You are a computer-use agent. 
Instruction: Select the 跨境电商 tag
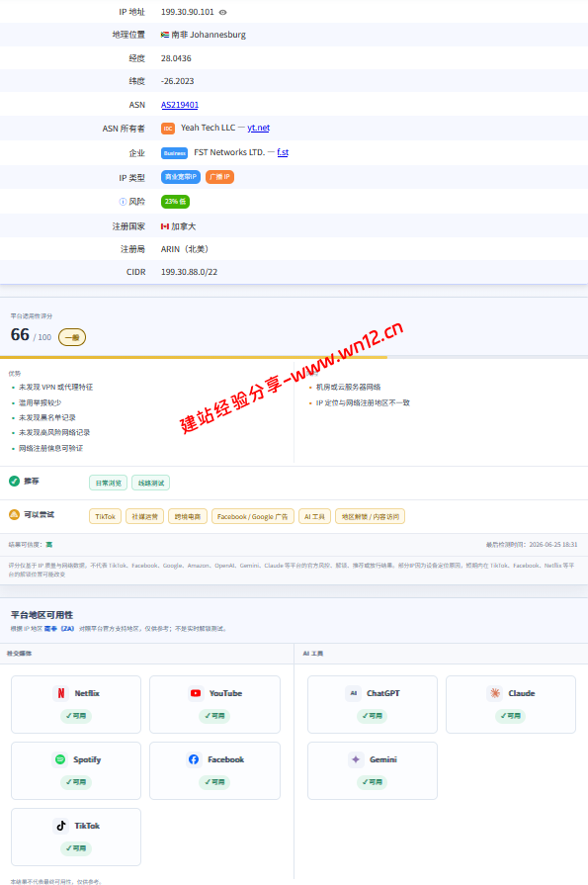coord(188,516)
